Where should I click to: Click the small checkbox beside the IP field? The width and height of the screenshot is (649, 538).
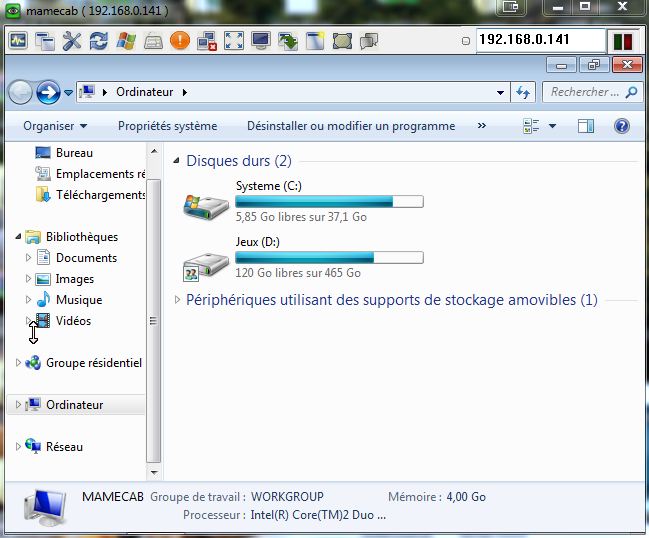pyautogui.click(x=466, y=41)
